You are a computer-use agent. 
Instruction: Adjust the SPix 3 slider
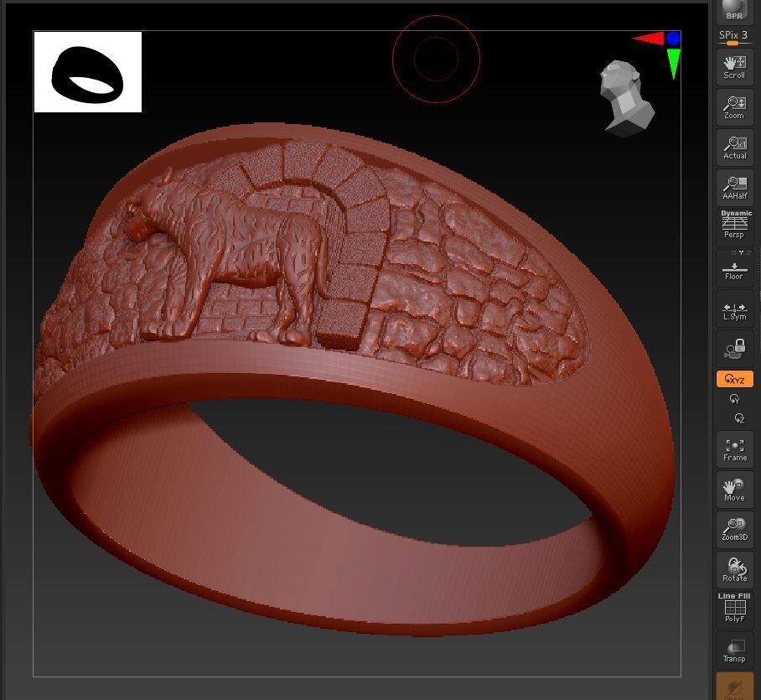click(734, 38)
